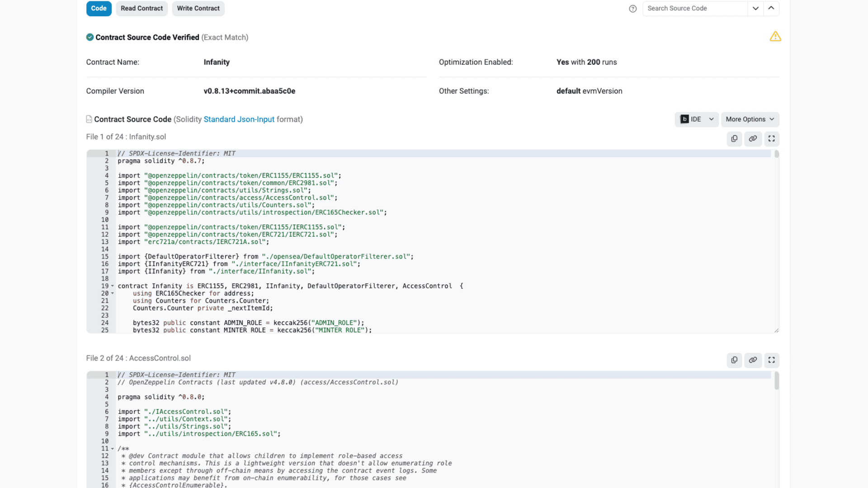Screen dimensions: 868x488
Task: Toggle fullscreen for Infanity.sol code
Action: (x=772, y=139)
